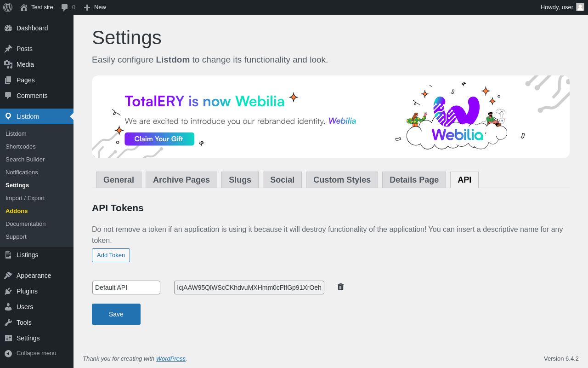The width and height of the screenshot is (588, 368).
Task: Click the Default API token name field
Action: click(126, 287)
